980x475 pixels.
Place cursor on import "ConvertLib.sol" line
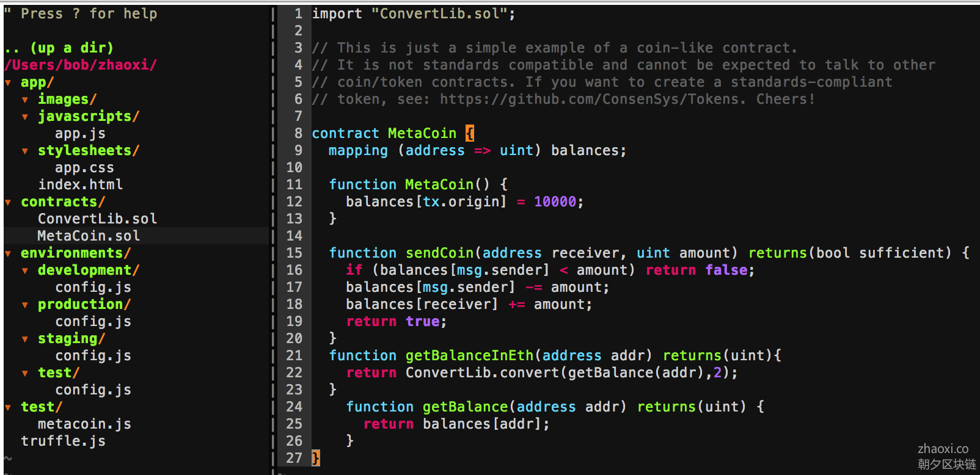[414, 13]
